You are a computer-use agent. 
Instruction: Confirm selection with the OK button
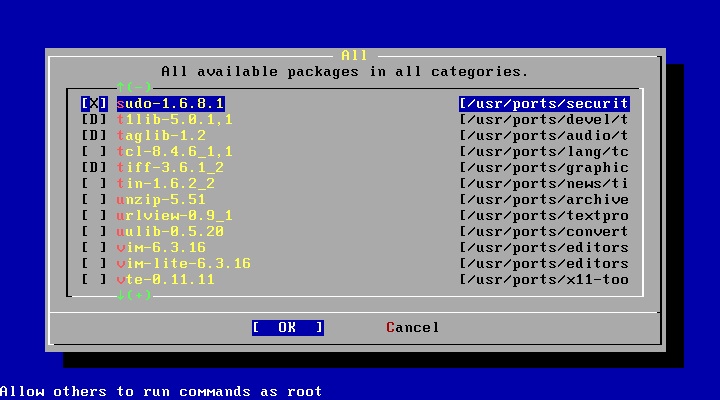point(288,327)
